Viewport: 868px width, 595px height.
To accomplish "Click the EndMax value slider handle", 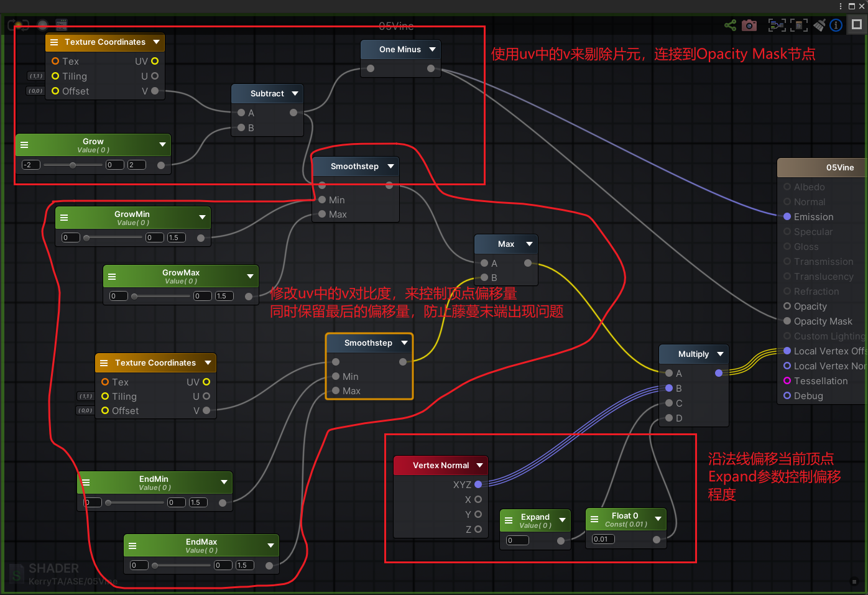I will click(155, 566).
